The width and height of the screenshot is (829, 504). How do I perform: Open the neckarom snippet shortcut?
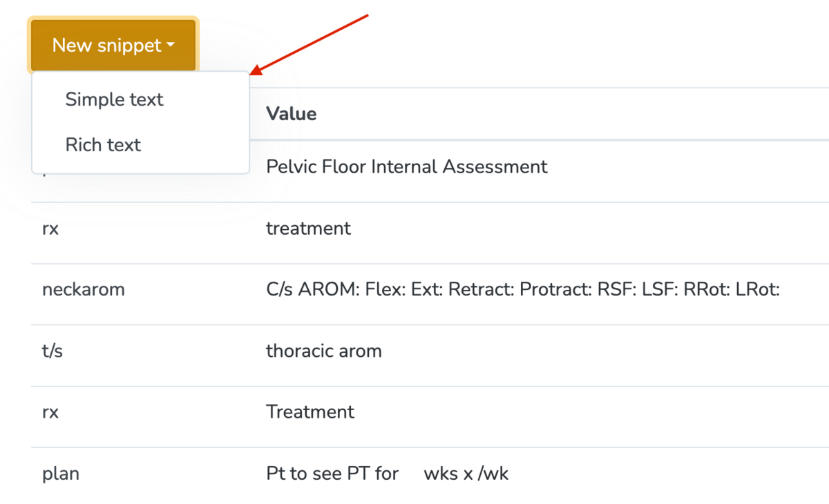click(83, 289)
